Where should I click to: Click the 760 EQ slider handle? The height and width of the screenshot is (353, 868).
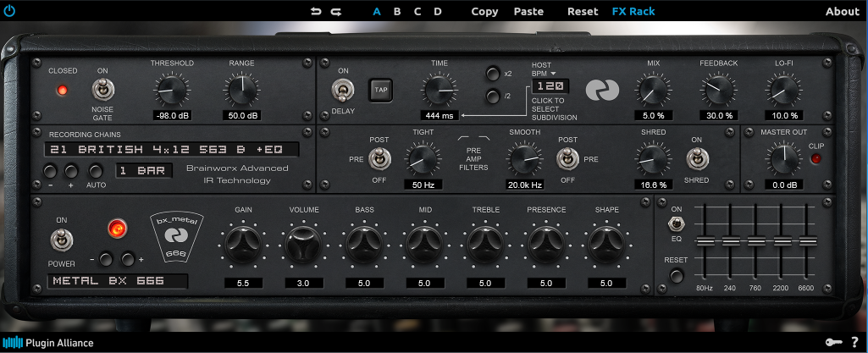pos(756,241)
